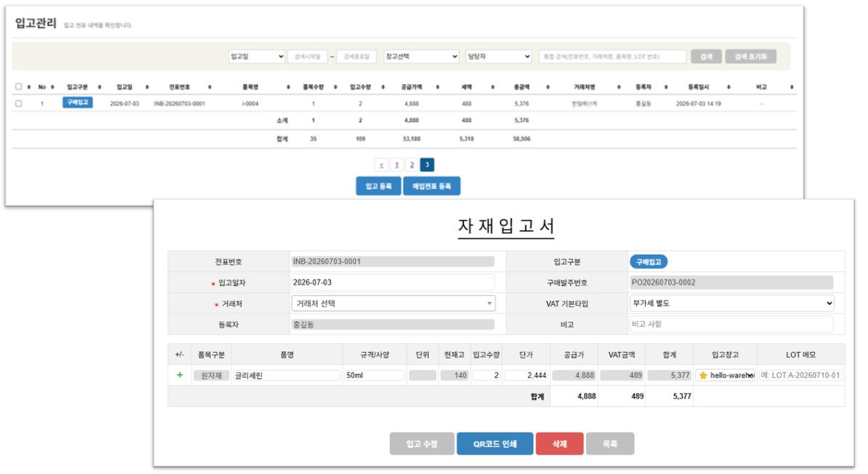Viewport: 868px width, 474px height.
Task: Tick the select-all checkbox in table header
Action: click(x=19, y=87)
